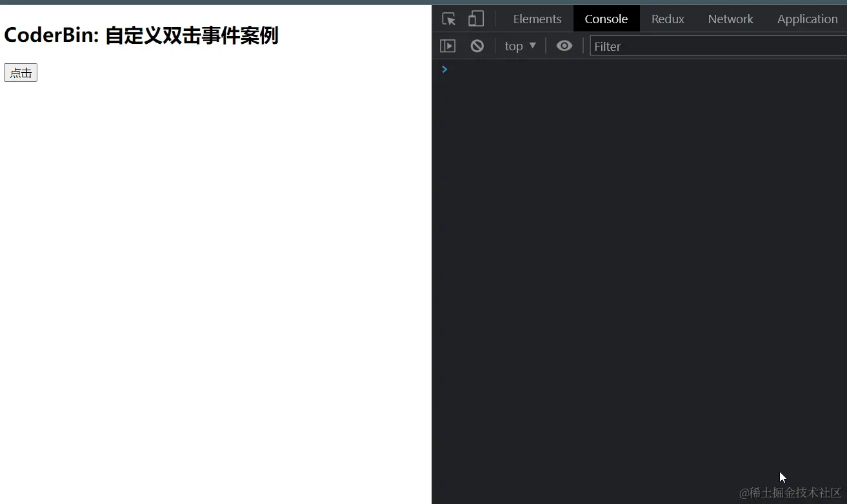
Task: Open the Network panel
Action: pyautogui.click(x=730, y=19)
